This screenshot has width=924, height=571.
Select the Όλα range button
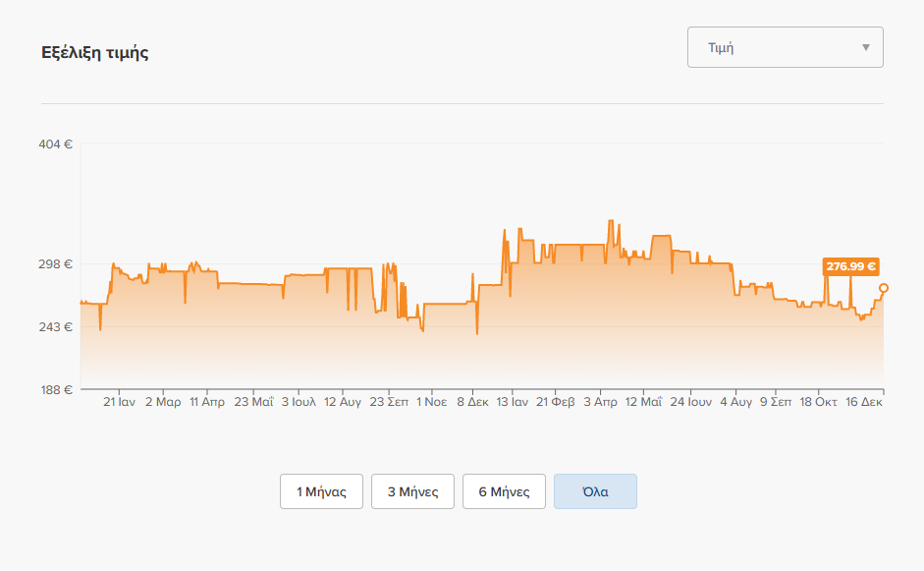point(595,491)
